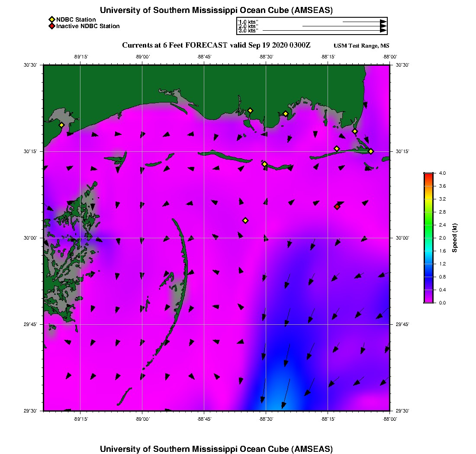This screenshot has height=454, width=476.
Task: Click the red top of the speed colorbar
Action: pos(428,175)
